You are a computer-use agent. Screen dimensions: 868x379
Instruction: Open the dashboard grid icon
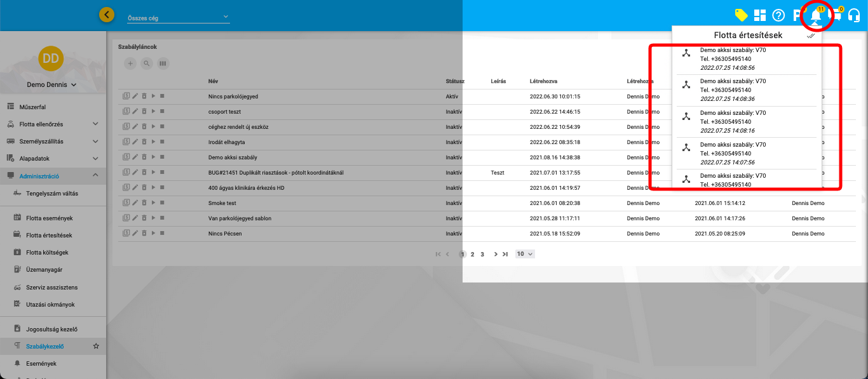(x=759, y=15)
